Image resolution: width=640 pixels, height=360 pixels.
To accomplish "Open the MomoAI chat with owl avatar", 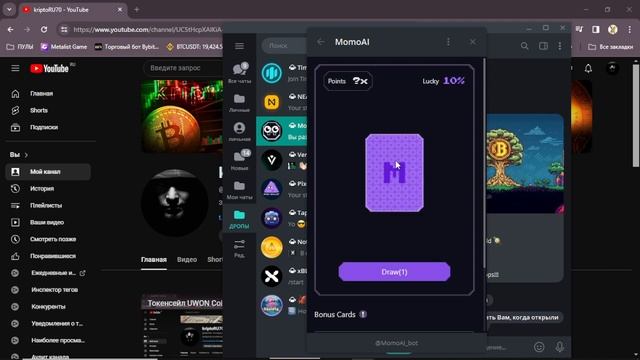I will point(281,131).
